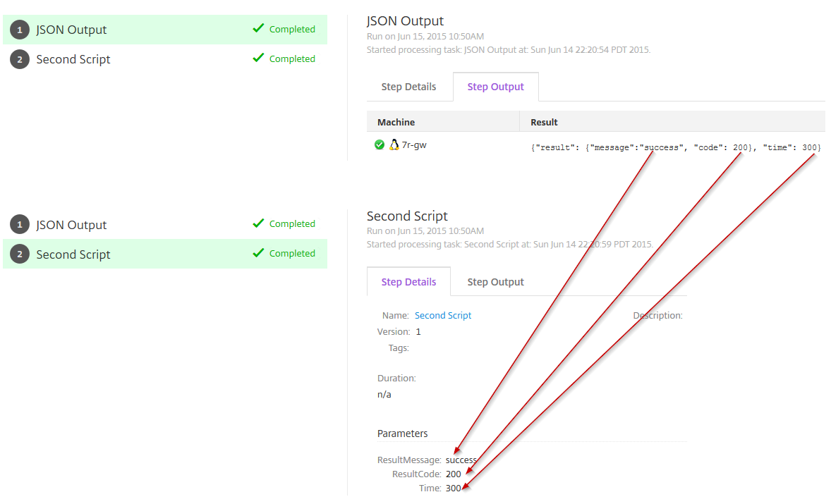Click the Result column header

point(544,122)
